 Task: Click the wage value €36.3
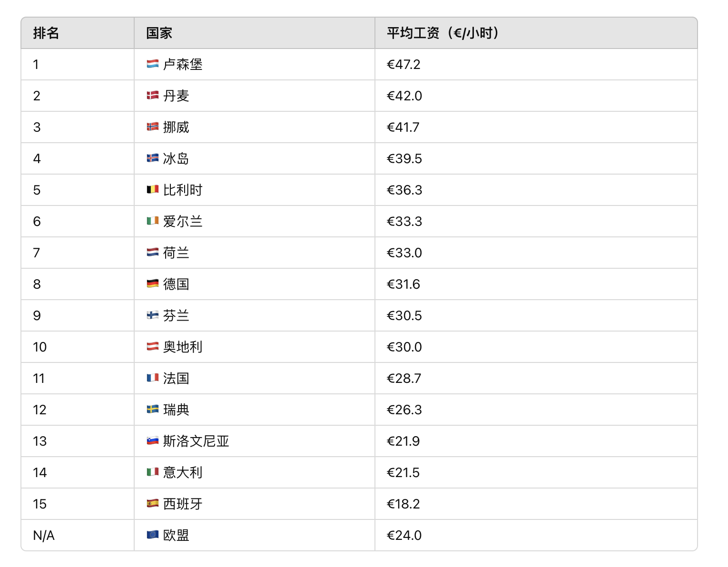point(404,190)
